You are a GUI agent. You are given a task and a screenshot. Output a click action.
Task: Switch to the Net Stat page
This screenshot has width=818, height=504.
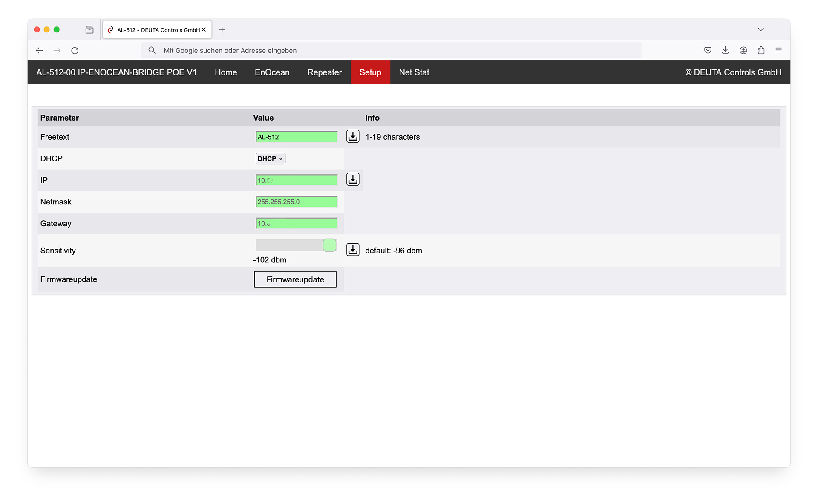coord(414,72)
